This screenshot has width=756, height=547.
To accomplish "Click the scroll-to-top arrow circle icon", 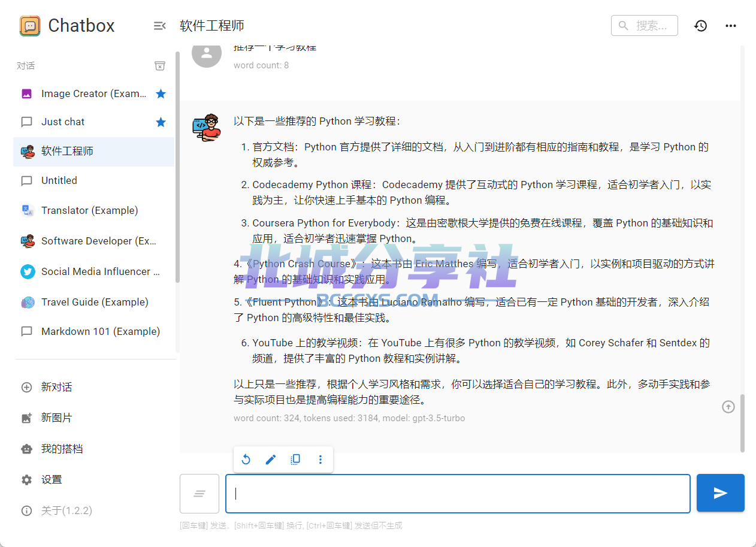I will (728, 407).
